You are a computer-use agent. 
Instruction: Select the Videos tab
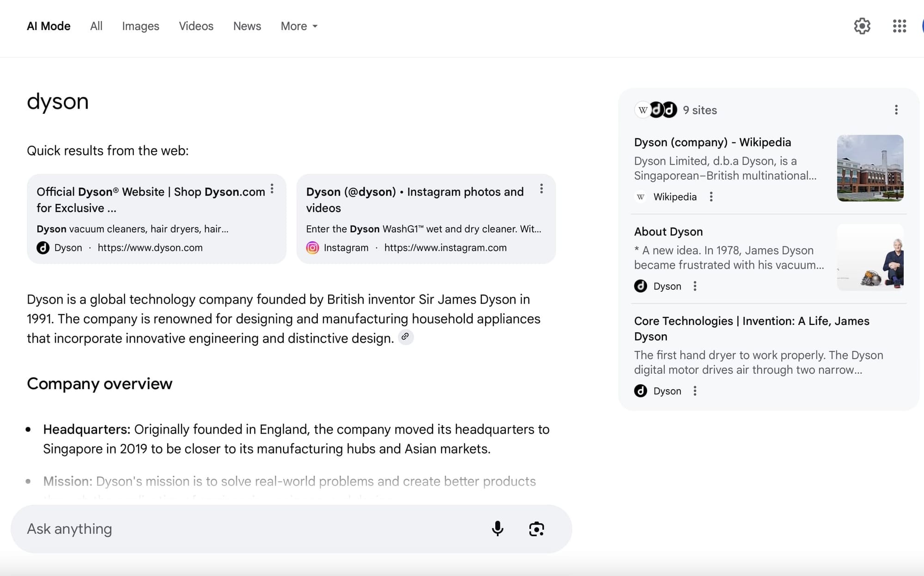click(196, 26)
